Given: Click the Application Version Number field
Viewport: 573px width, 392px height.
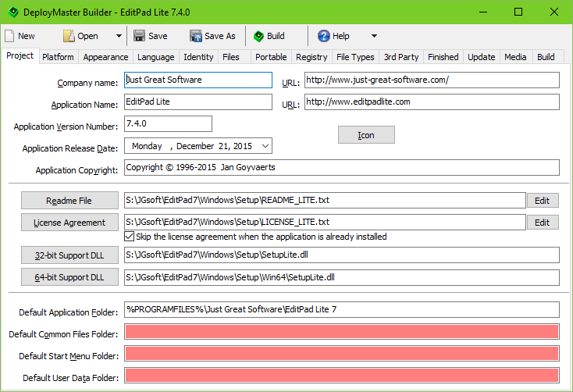Looking at the screenshot, I should coord(168,124).
